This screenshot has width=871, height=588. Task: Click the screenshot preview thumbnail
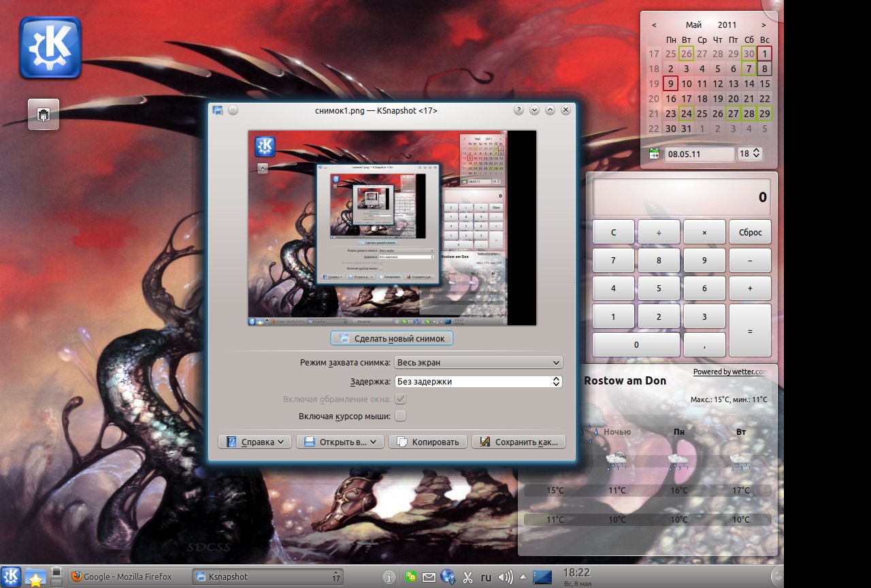tap(392, 228)
